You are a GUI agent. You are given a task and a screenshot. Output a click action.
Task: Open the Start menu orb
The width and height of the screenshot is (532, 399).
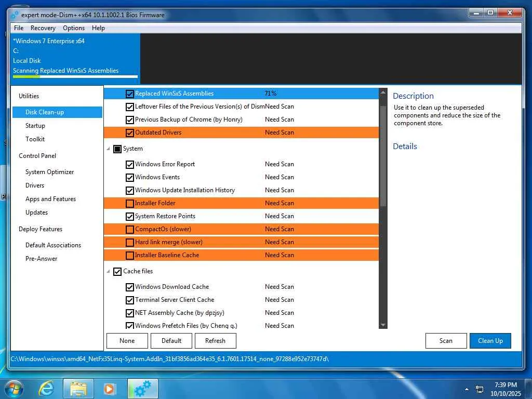14,389
